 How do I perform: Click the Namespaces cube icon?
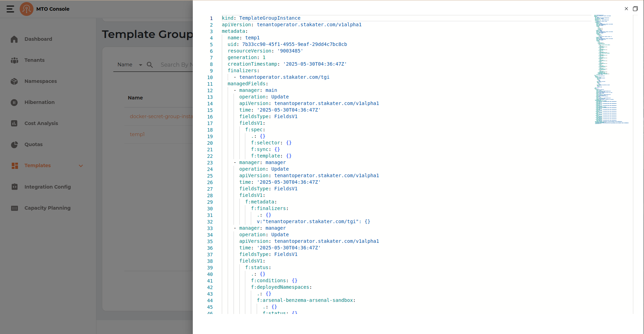(x=14, y=82)
